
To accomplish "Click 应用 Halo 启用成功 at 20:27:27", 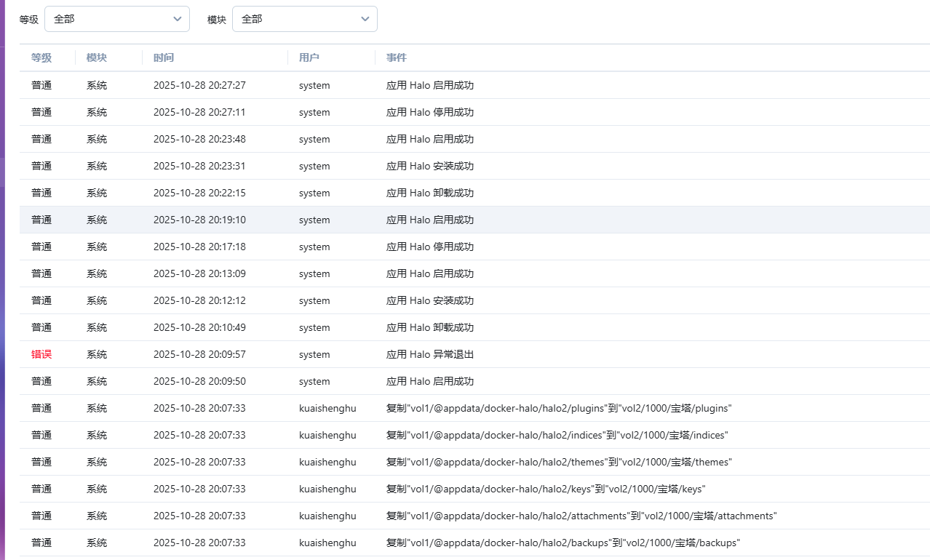I will 430,85.
